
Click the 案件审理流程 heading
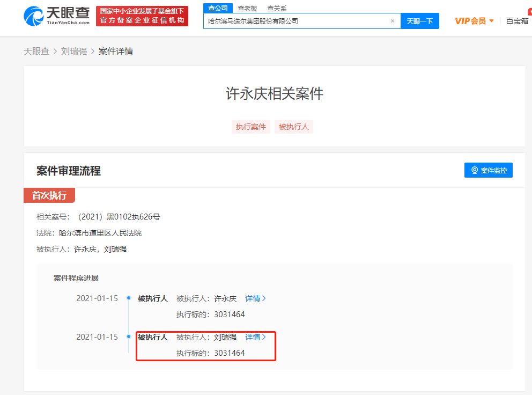coord(69,171)
